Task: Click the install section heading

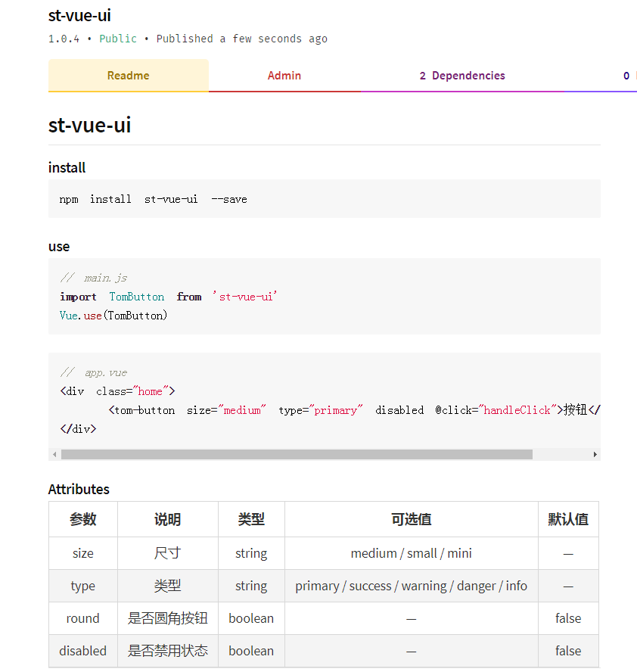Action: tap(67, 167)
